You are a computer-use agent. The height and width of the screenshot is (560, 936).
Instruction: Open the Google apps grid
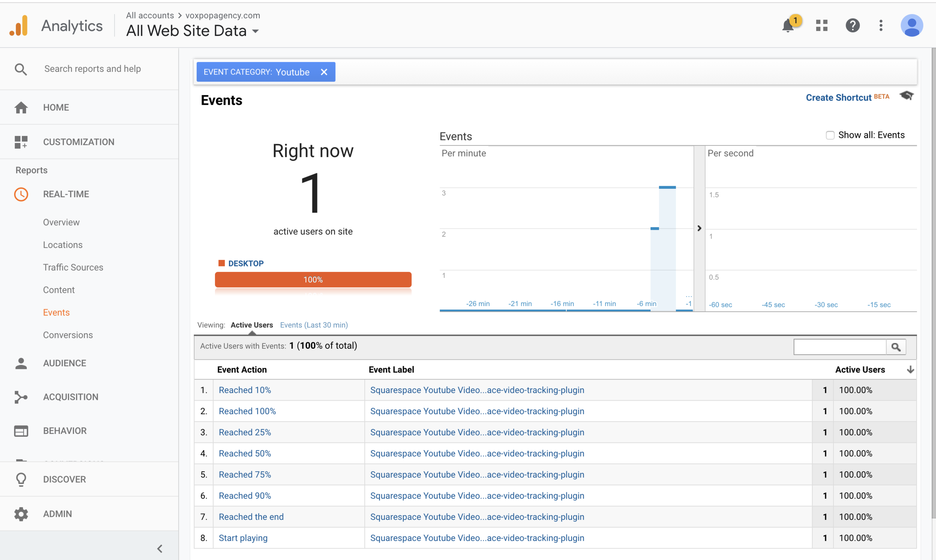tap(821, 25)
